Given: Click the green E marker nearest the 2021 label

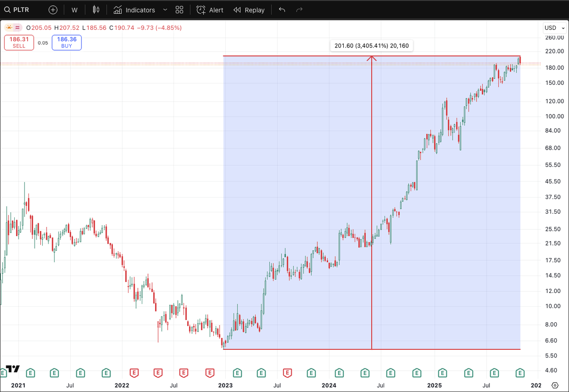Looking at the screenshot, I should pos(30,373).
